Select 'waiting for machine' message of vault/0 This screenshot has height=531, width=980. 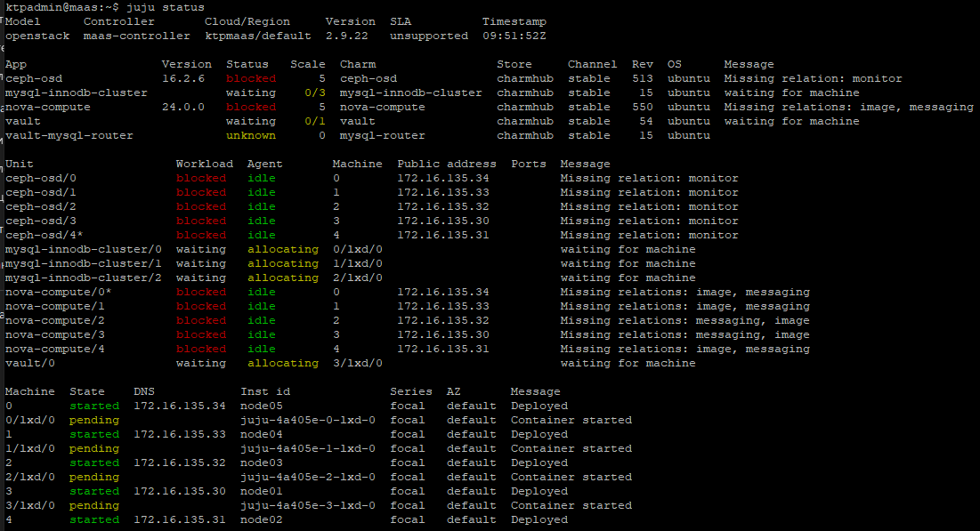[x=628, y=364]
